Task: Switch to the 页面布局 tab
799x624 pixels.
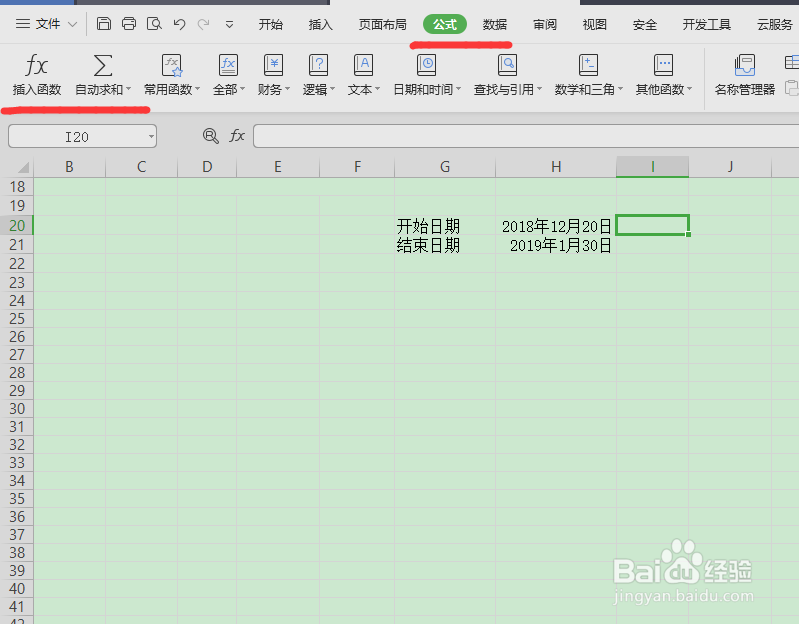Action: point(383,24)
